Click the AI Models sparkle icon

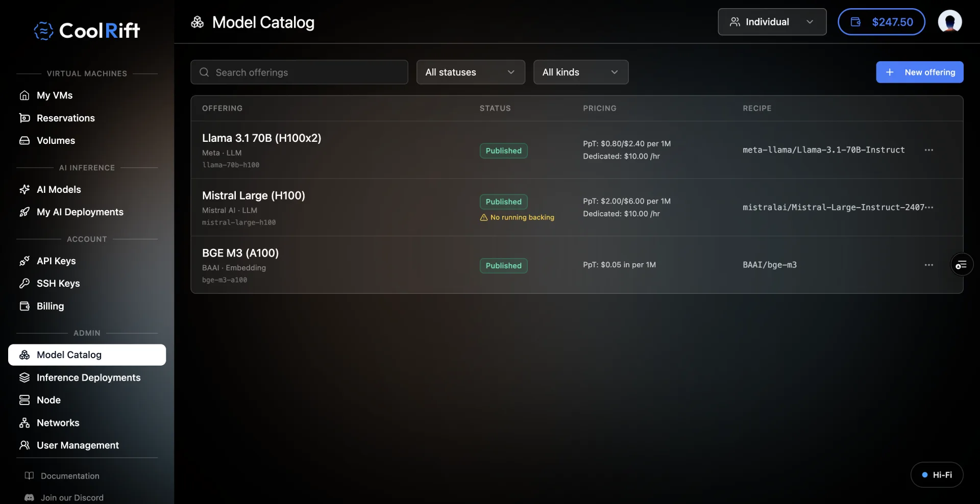click(24, 189)
